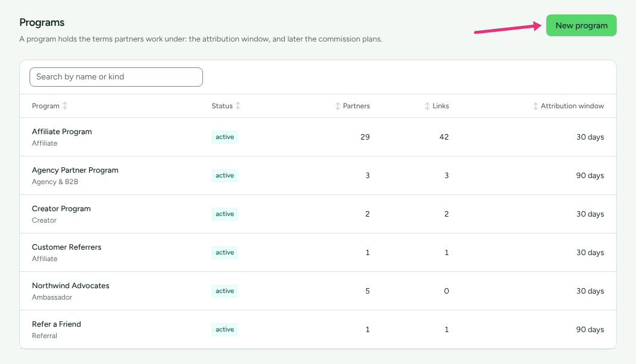Click the sort arrows beside Attribution window

(x=535, y=106)
